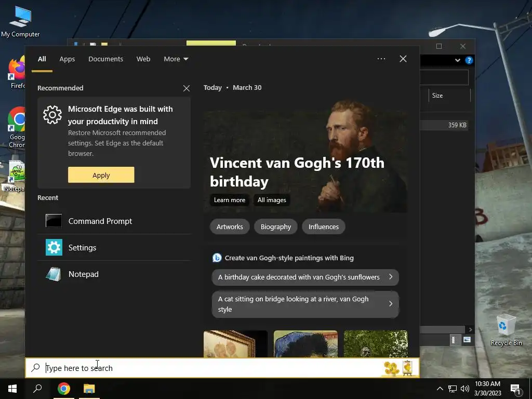Click the Vincent van Gogh's 170th birthday headline
Viewport: 532px width, 399px height.
click(x=297, y=172)
